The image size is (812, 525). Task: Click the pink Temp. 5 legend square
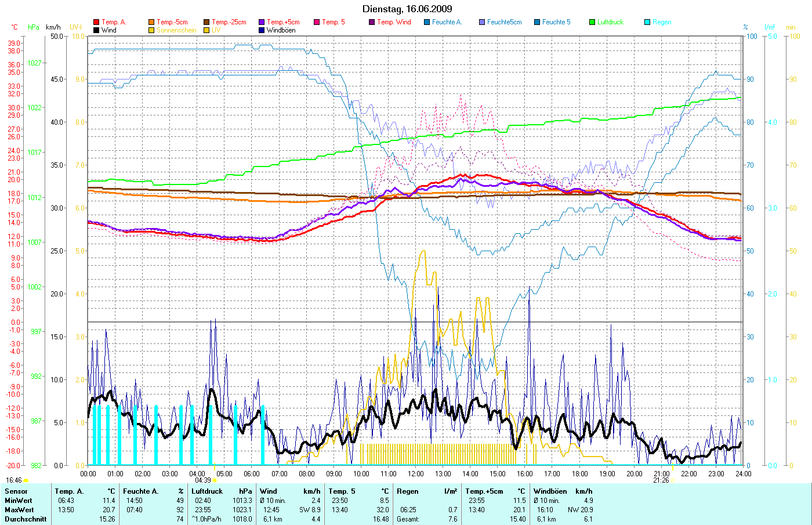point(317,22)
